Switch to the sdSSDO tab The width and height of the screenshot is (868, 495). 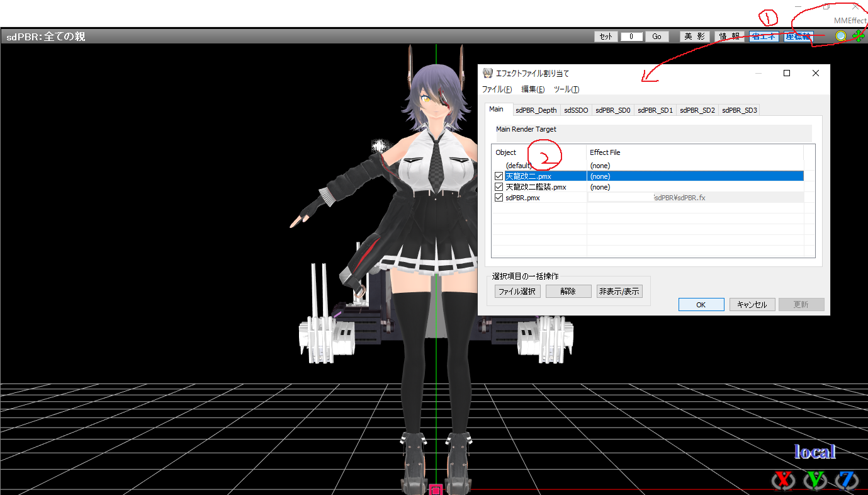[576, 110]
